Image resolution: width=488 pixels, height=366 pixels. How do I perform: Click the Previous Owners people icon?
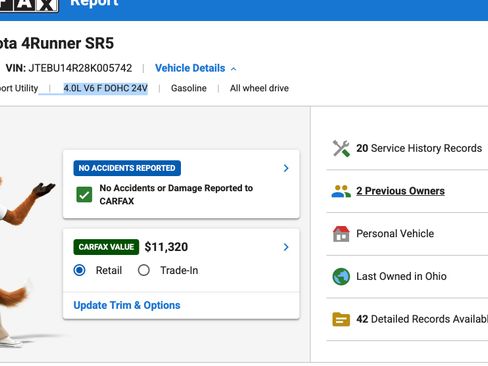(x=341, y=191)
